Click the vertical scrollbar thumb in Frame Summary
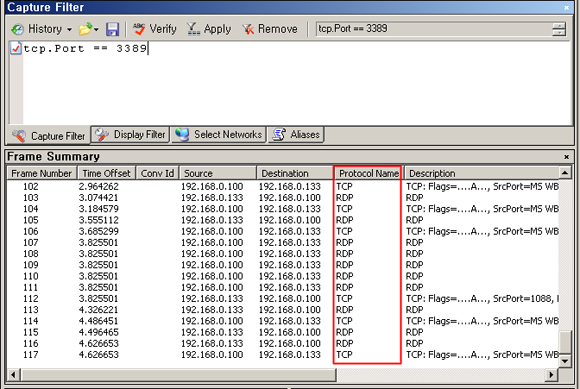580x389 pixels. click(x=565, y=342)
